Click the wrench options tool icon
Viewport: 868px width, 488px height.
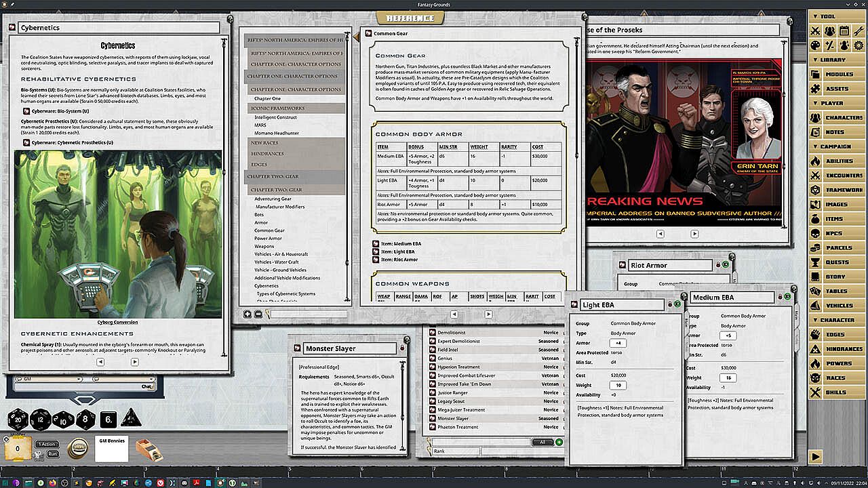tap(859, 30)
